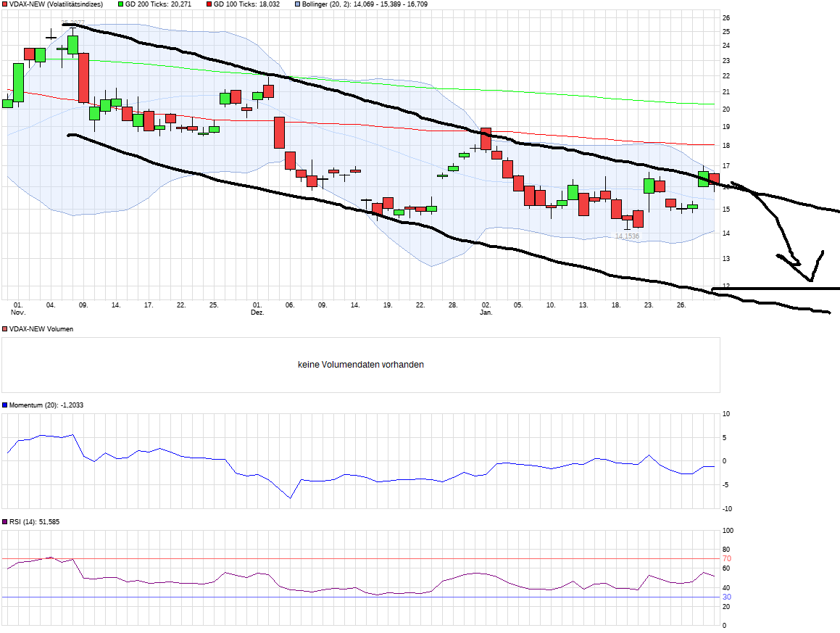
Task: Click the 26 price axis value
Action: pyautogui.click(x=726, y=17)
